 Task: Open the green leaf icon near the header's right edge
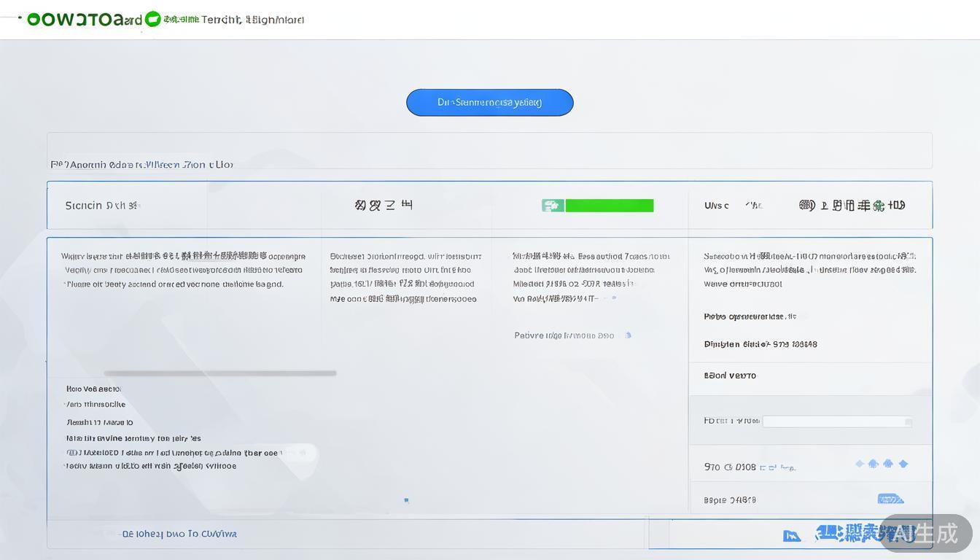[879, 206]
